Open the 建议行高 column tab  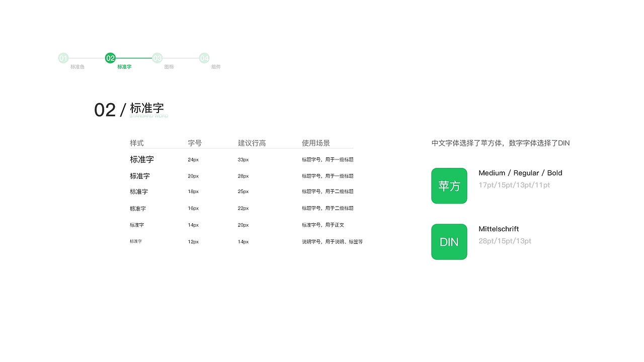pyautogui.click(x=252, y=143)
